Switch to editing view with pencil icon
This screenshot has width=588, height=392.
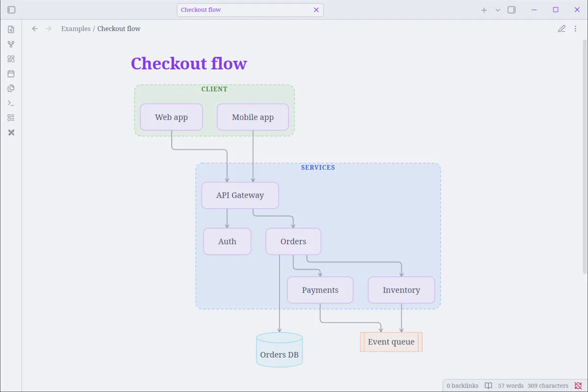click(x=562, y=28)
